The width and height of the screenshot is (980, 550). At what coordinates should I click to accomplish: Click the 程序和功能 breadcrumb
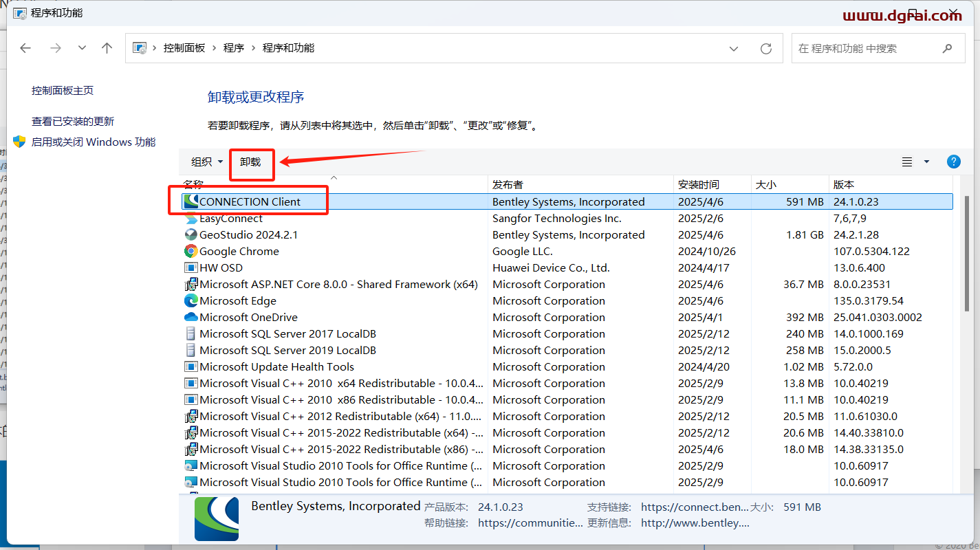(x=288, y=48)
